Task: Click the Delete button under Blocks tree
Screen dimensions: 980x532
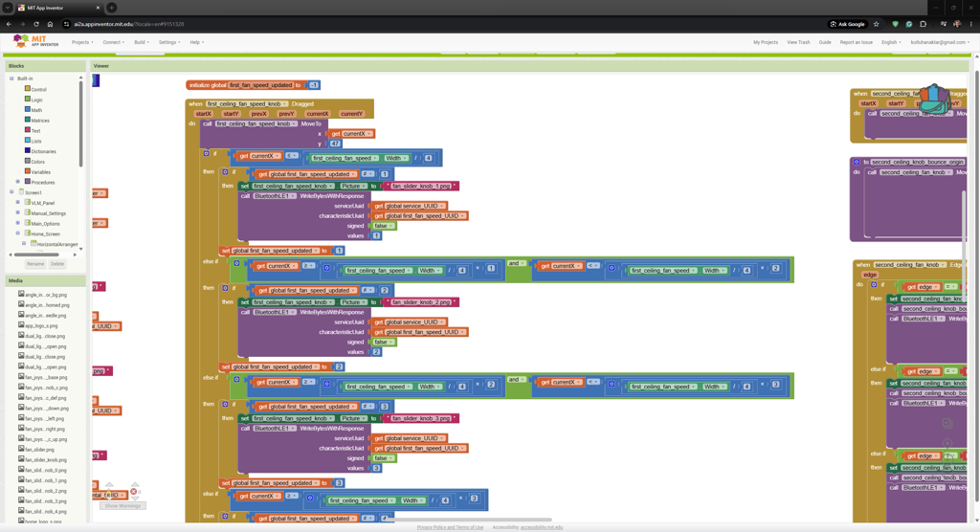Action: (56, 264)
